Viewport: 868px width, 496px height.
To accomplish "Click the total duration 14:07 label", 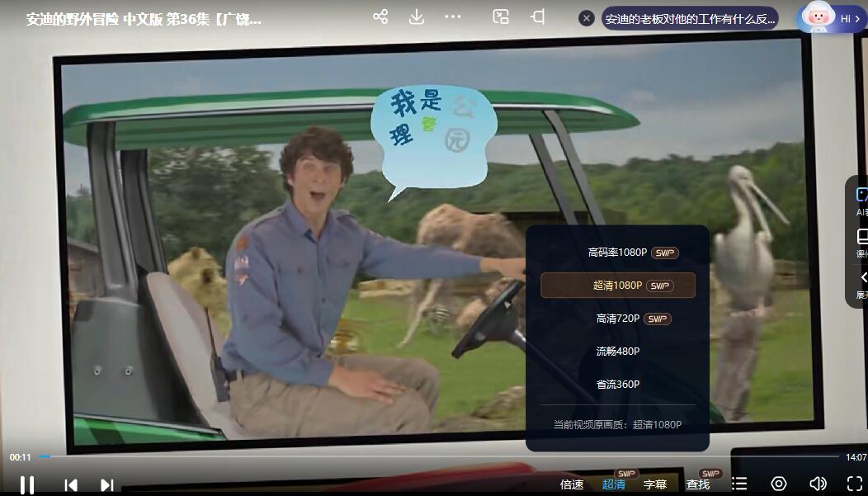I will (856, 457).
